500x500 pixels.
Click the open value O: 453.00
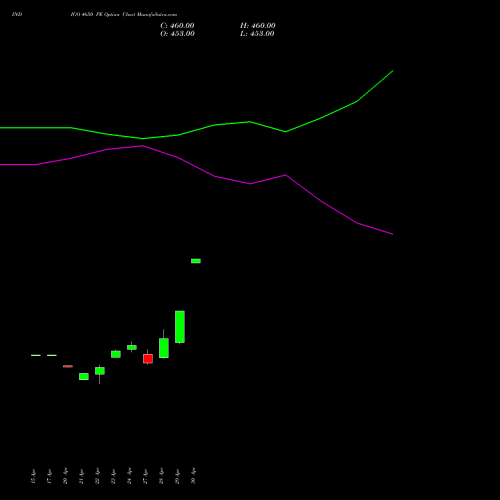pyautogui.click(x=177, y=34)
